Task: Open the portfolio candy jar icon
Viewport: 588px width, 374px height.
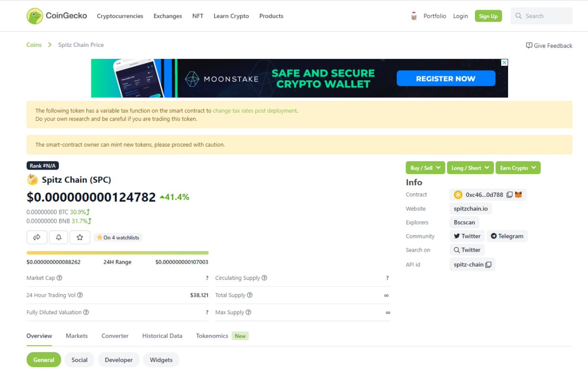Action: click(x=414, y=16)
